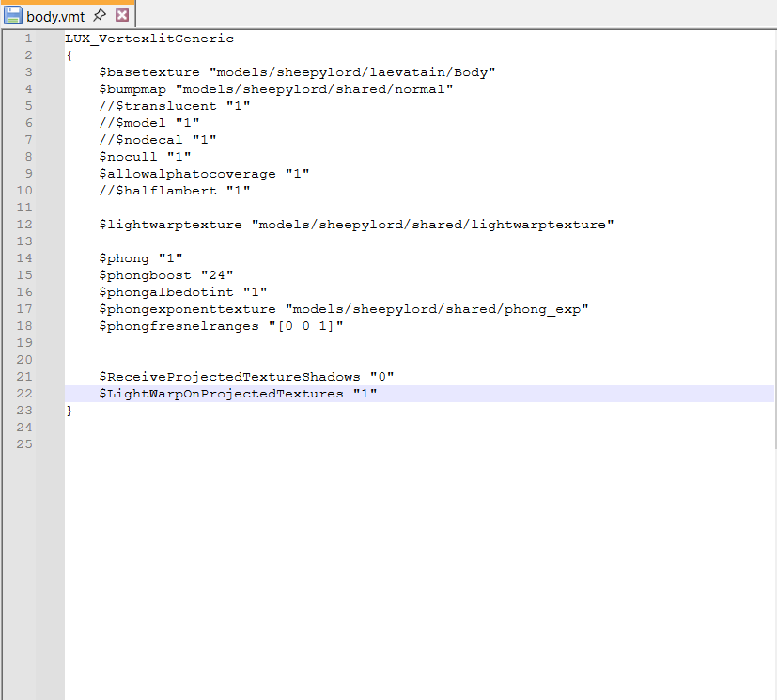Click the $phongboost "24" value
This screenshot has height=700, width=777.
coord(217,275)
